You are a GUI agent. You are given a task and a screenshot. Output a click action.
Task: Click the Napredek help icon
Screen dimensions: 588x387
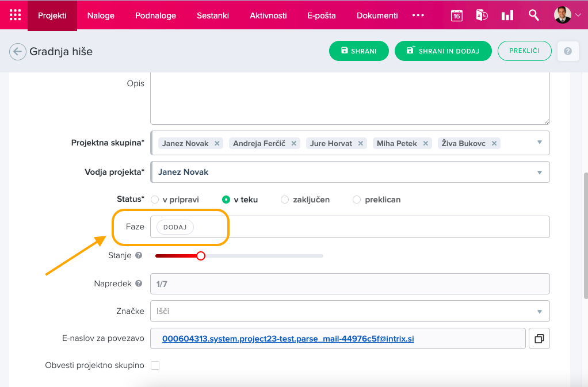coord(139,283)
